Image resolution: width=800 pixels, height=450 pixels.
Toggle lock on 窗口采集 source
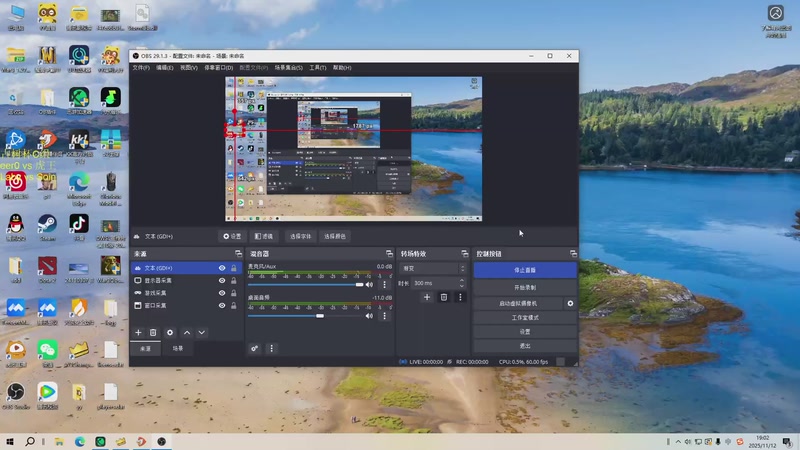234,306
